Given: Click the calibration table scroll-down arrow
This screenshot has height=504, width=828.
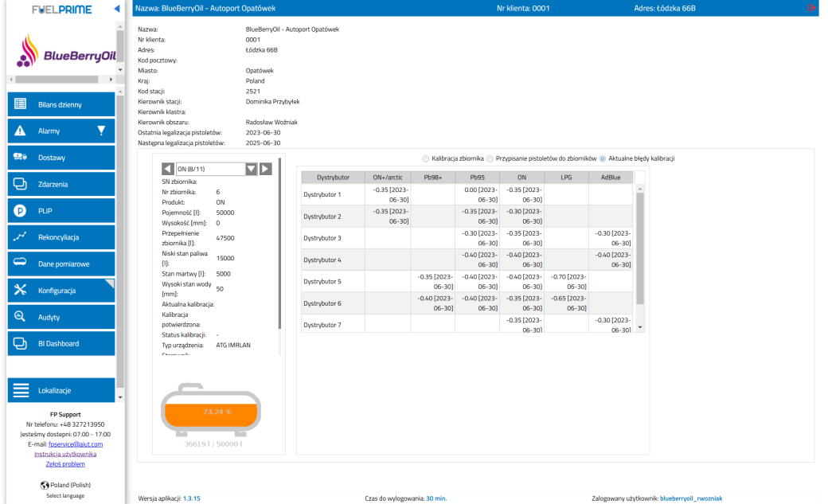Looking at the screenshot, I should (640, 327).
